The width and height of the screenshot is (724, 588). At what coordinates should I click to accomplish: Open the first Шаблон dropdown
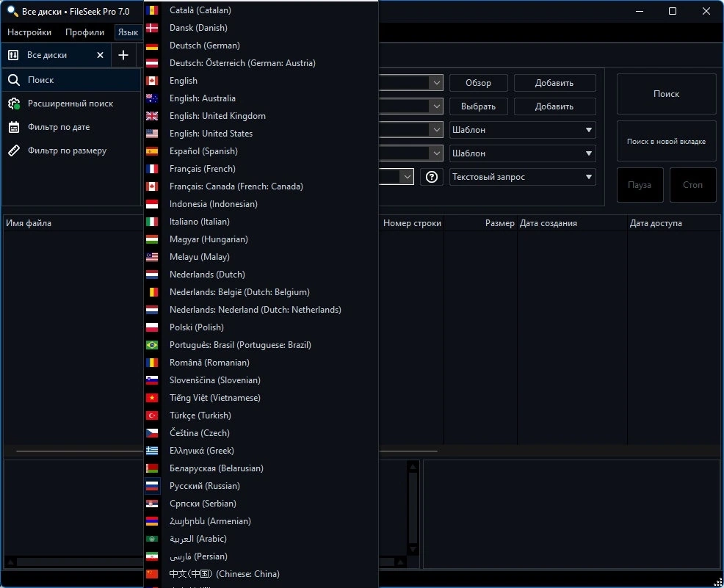[522, 130]
